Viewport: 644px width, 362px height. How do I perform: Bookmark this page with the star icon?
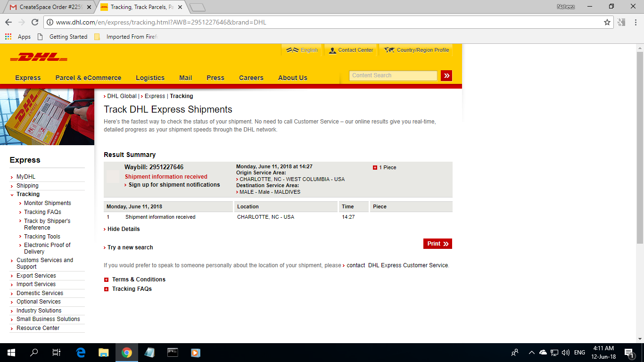click(607, 22)
